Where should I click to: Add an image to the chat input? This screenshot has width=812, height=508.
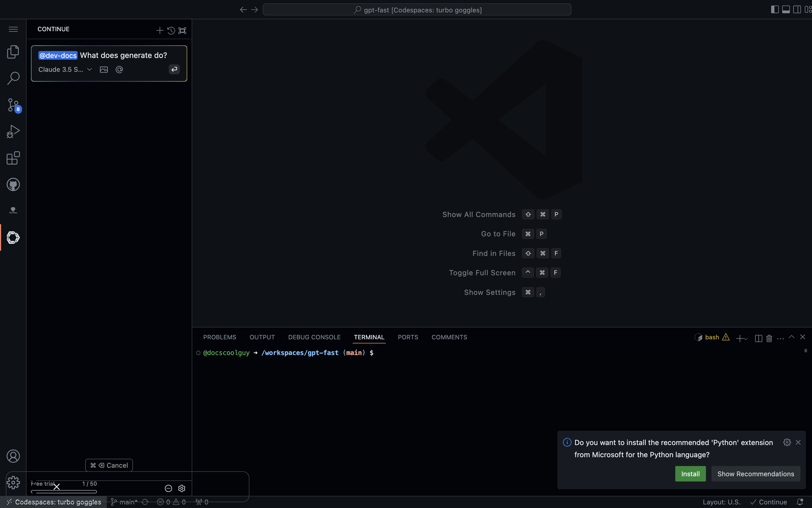click(104, 70)
